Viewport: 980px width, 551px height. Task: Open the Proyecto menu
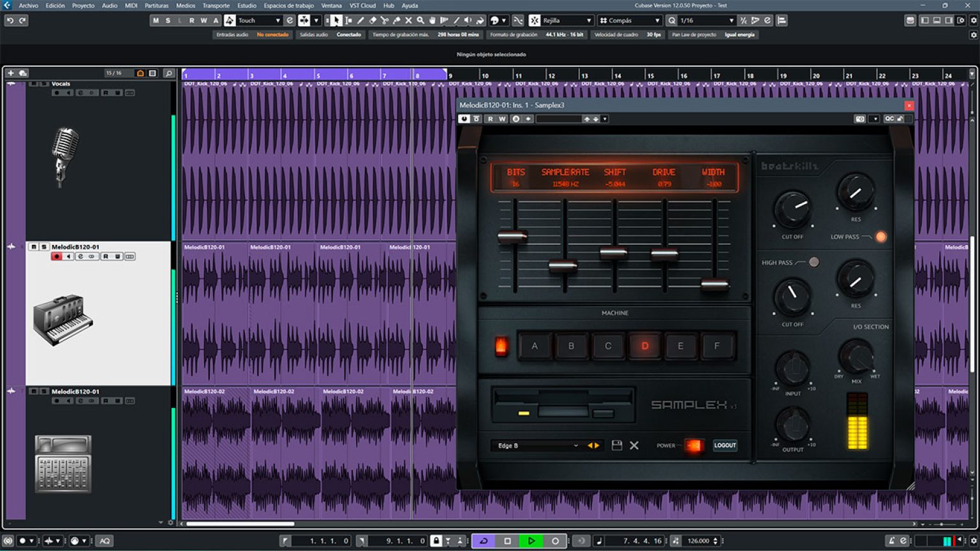point(83,5)
